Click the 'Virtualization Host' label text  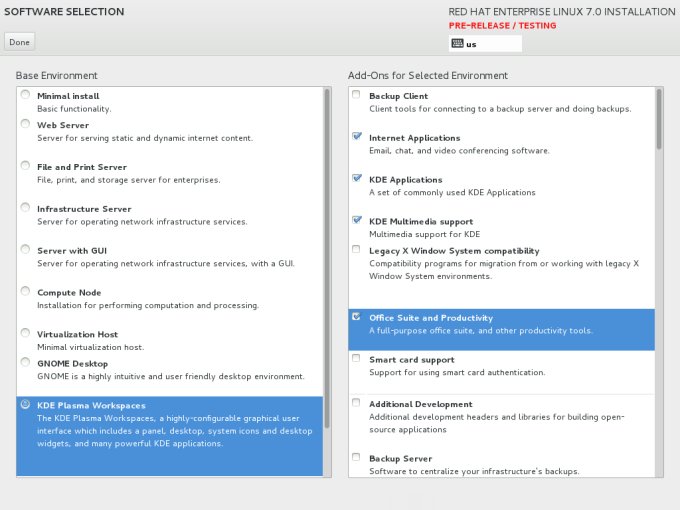click(77, 335)
